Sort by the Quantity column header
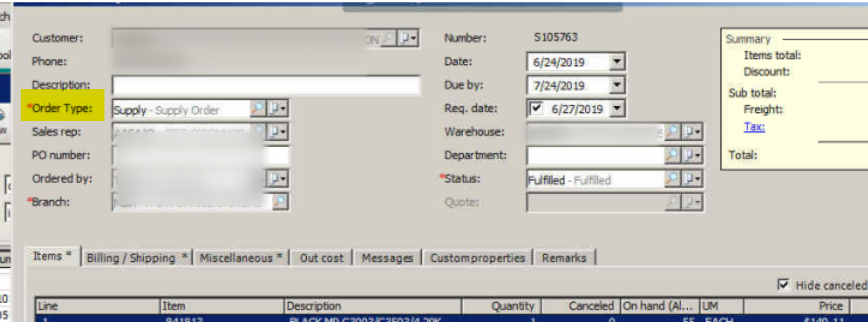Viewport: 868px width, 322px height. point(501,306)
